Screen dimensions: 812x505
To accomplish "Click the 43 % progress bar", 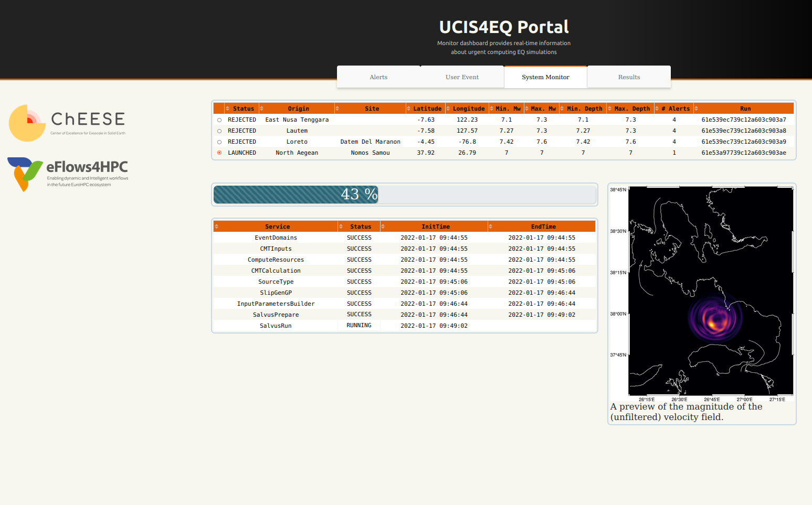I will pyautogui.click(x=405, y=195).
